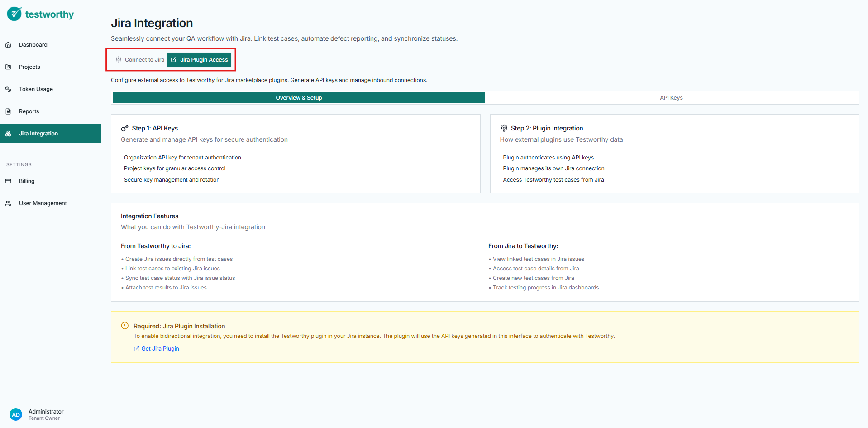The height and width of the screenshot is (428, 868).
Task: Click the external-link icon before Get Jira Plugin
Action: pyautogui.click(x=136, y=349)
